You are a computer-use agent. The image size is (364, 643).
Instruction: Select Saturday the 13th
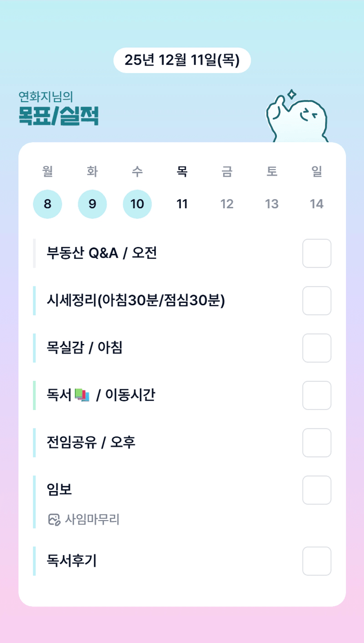coord(272,204)
